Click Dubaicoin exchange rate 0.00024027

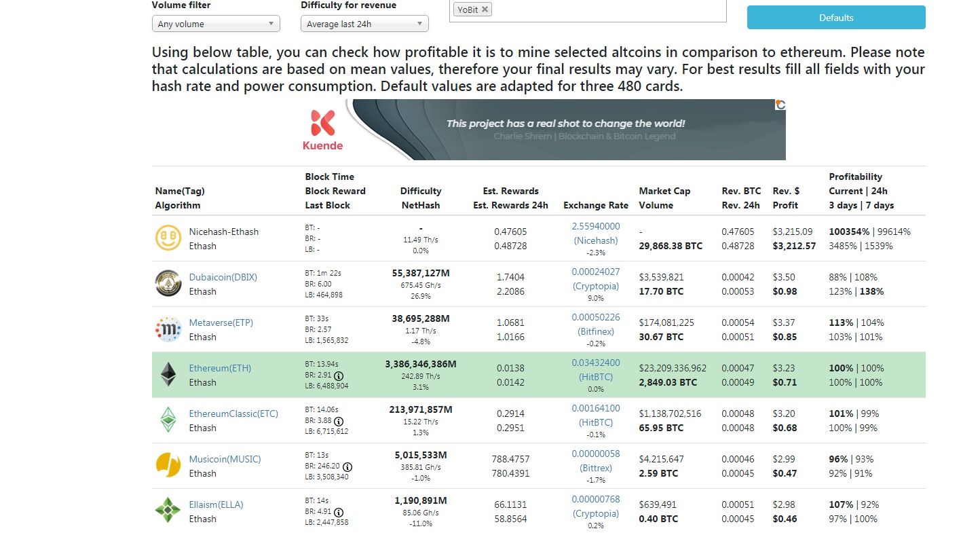[x=596, y=272]
